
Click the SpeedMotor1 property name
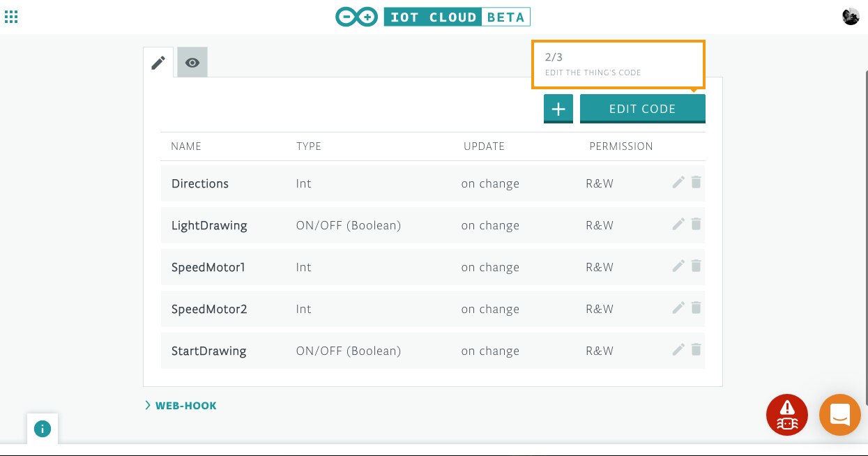(208, 267)
